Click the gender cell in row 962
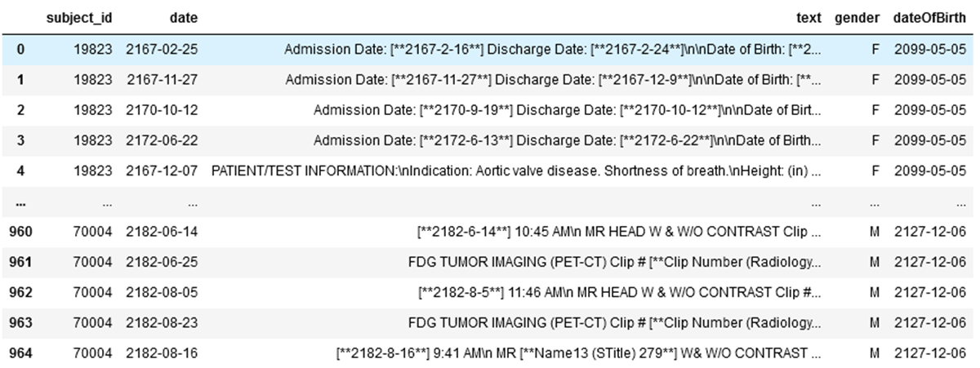This screenshot has width=980, height=368. (x=874, y=292)
